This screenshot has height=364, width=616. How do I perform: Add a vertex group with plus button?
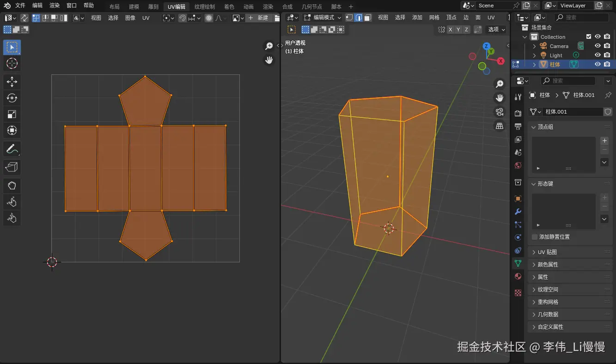tap(604, 141)
